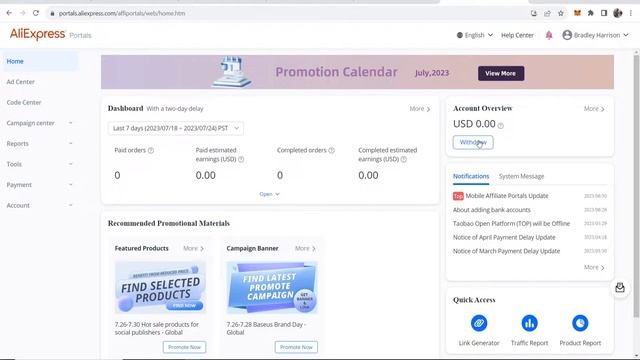The width and height of the screenshot is (640, 360).
Task: Click View More on Promotion Calendar banner
Action: (501, 73)
